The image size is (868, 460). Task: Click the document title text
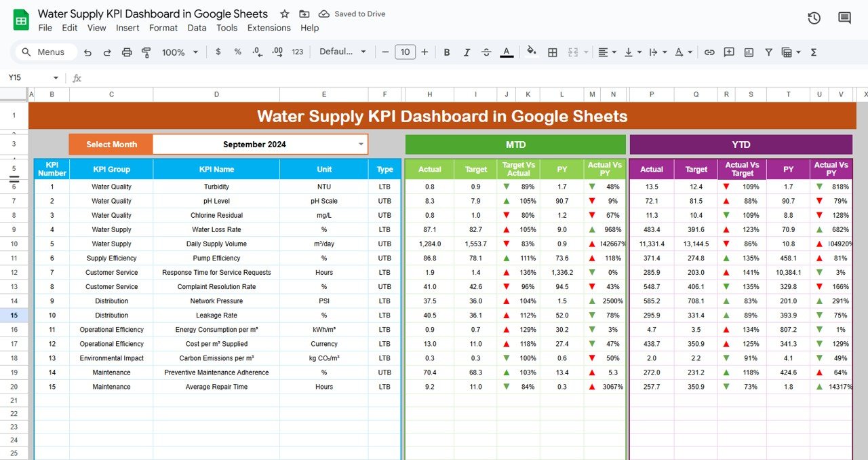[x=153, y=14]
